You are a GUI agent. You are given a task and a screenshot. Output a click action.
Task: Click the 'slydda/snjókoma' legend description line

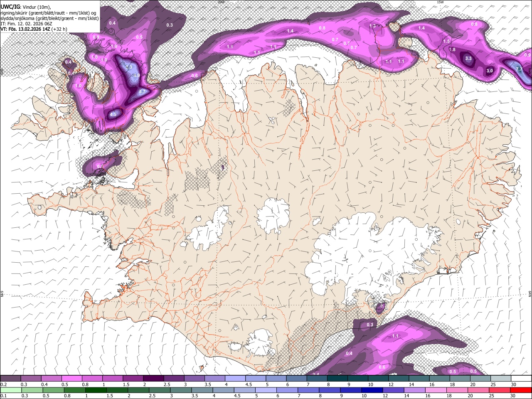pyautogui.click(x=50, y=18)
